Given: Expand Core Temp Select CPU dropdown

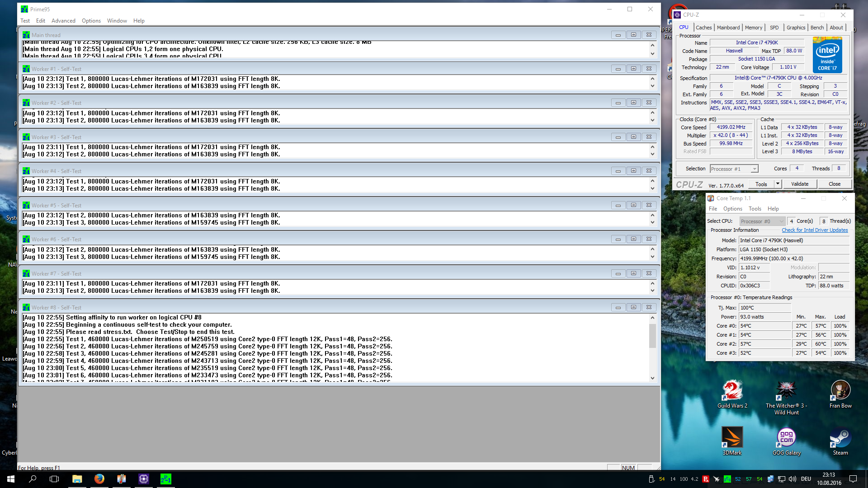Looking at the screenshot, I should click(x=781, y=221).
